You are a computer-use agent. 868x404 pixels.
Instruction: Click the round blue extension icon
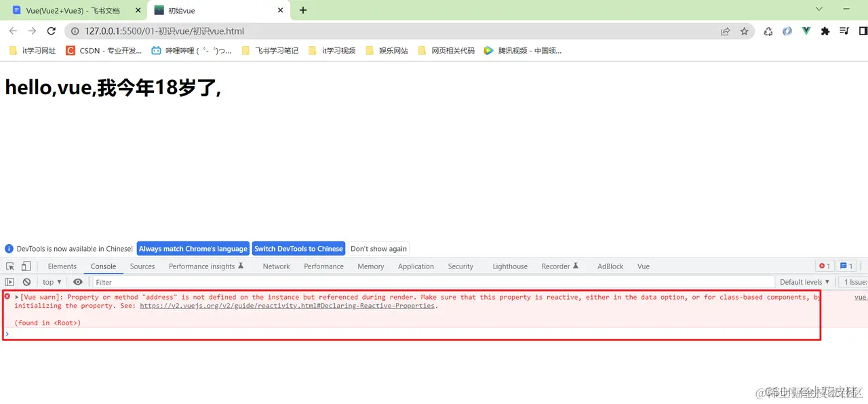(x=787, y=31)
